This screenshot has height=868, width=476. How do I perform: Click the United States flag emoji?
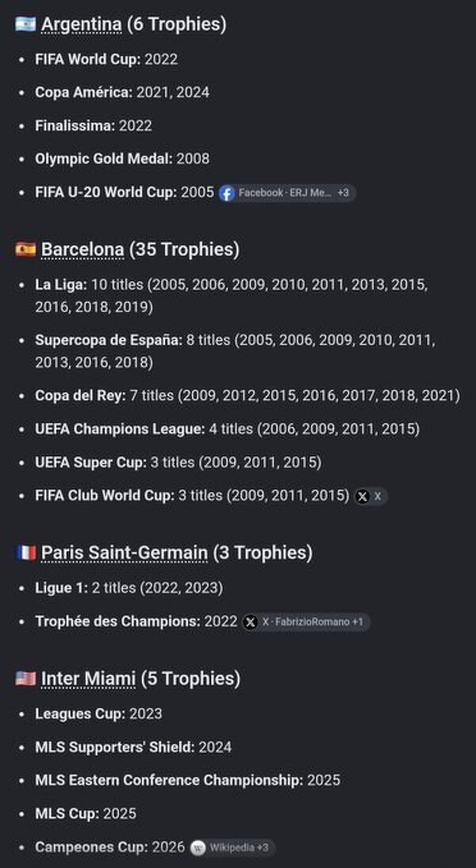pyautogui.click(x=25, y=678)
